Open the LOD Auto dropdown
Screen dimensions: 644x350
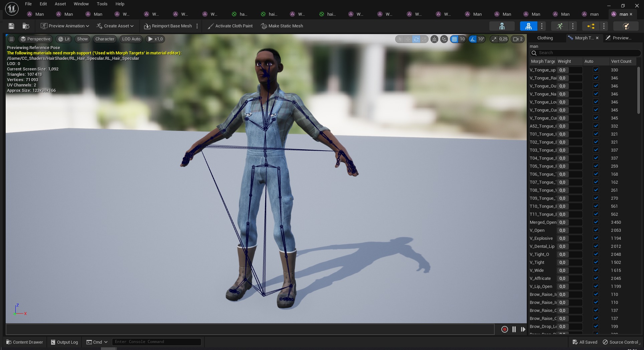(x=131, y=39)
